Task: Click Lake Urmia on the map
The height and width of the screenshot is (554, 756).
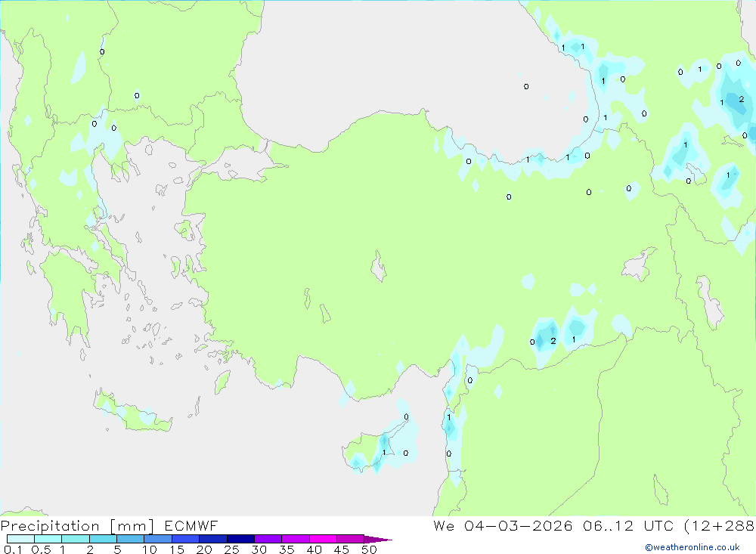Action: (710, 302)
